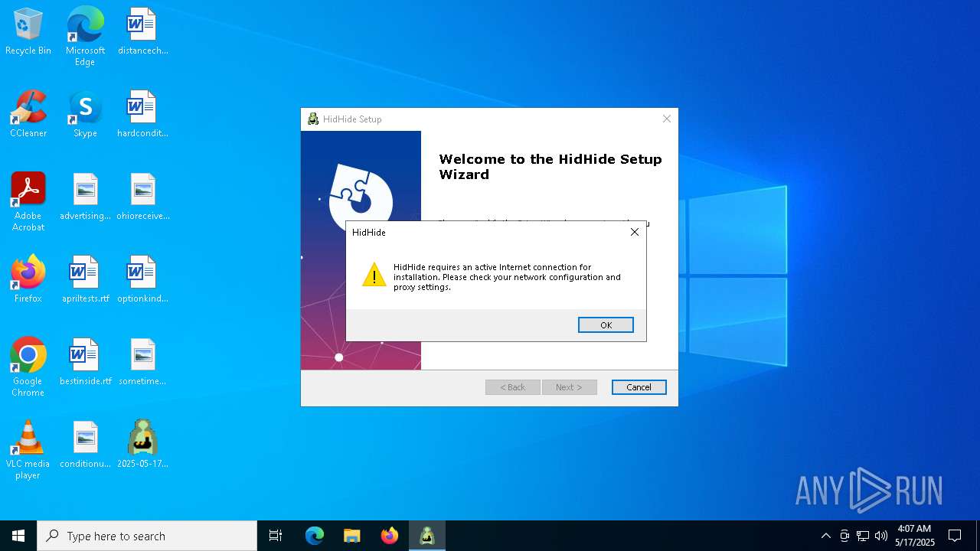980x551 pixels.
Task: Click the HidHide dialog title text
Action: pyautogui.click(x=369, y=232)
